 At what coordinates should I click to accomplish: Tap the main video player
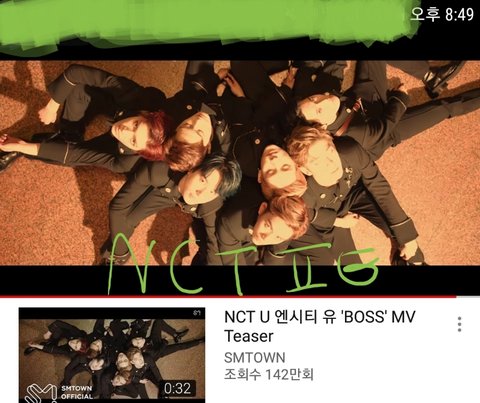[x=240, y=163]
